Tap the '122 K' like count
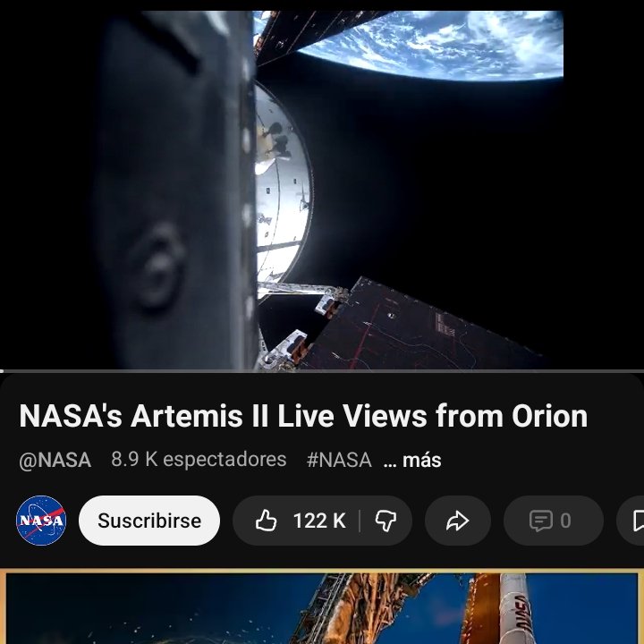Image resolution: width=644 pixels, height=644 pixels. coord(319,521)
